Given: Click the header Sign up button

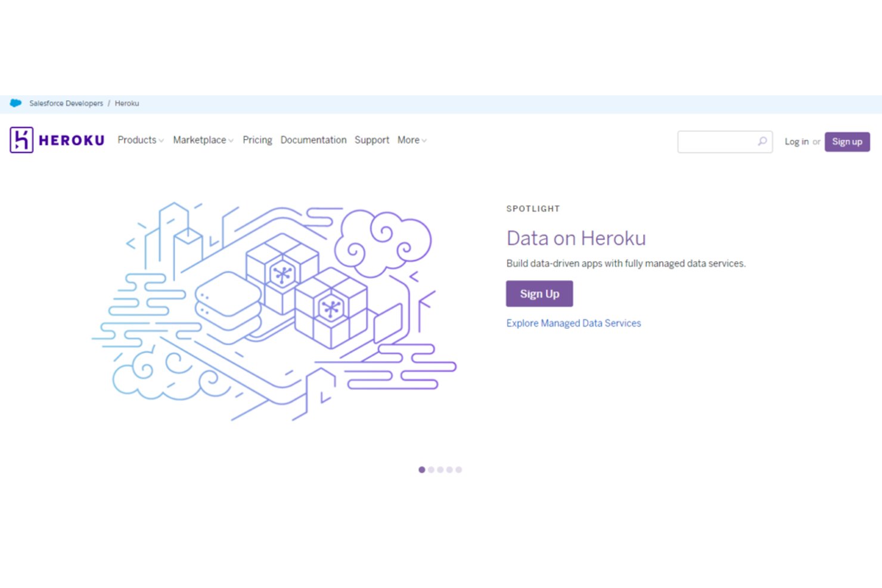Looking at the screenshot, I should (847, 142).
